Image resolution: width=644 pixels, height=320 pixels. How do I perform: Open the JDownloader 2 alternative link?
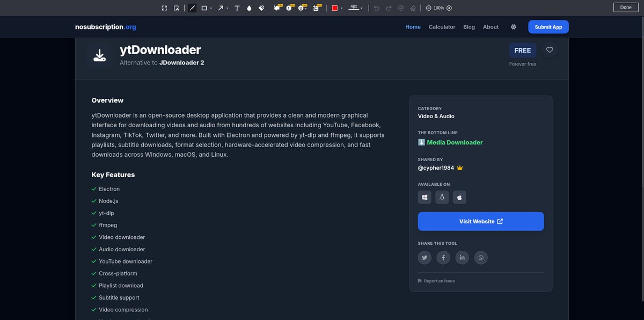pyautogui.click(x=182, y=62)
